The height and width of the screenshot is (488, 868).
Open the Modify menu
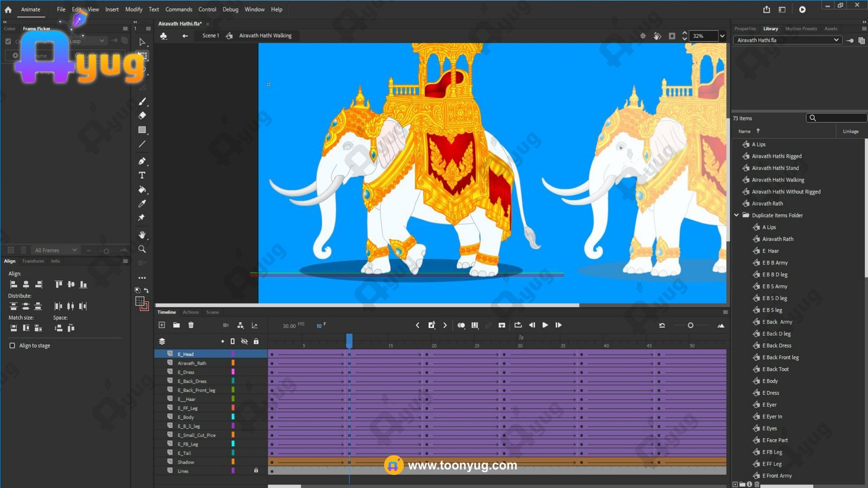coord(133,9)
